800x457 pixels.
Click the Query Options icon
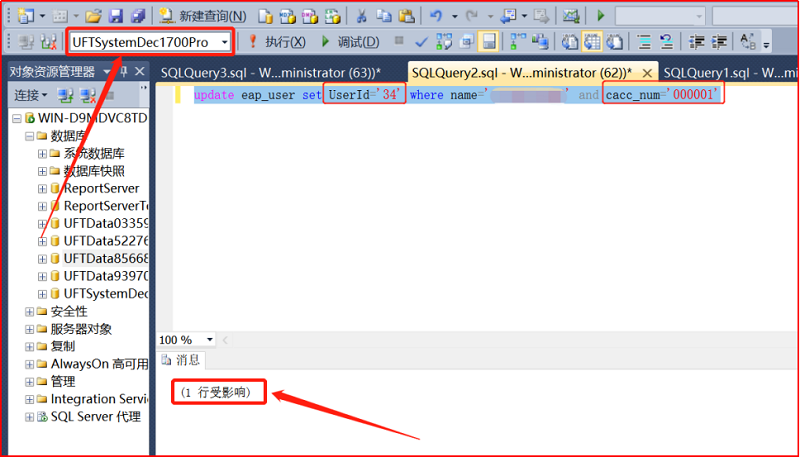pos(466,42)
